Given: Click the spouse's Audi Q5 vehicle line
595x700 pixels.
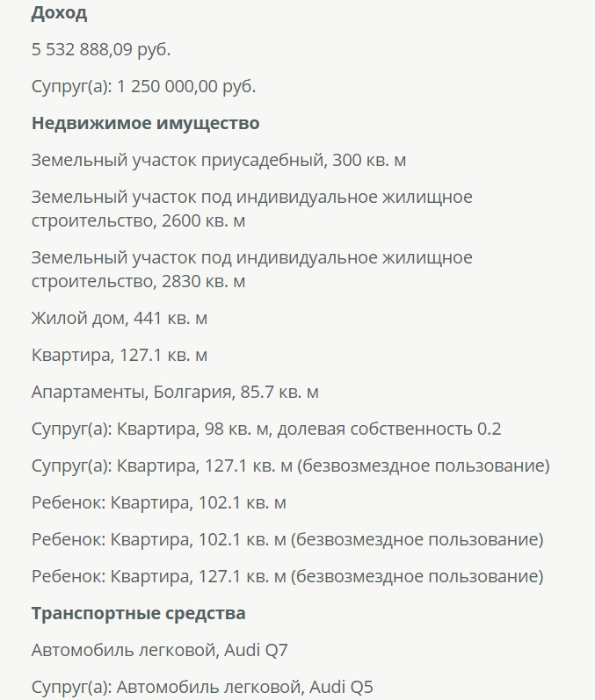Looking at the screenshot, I should 202,687.
